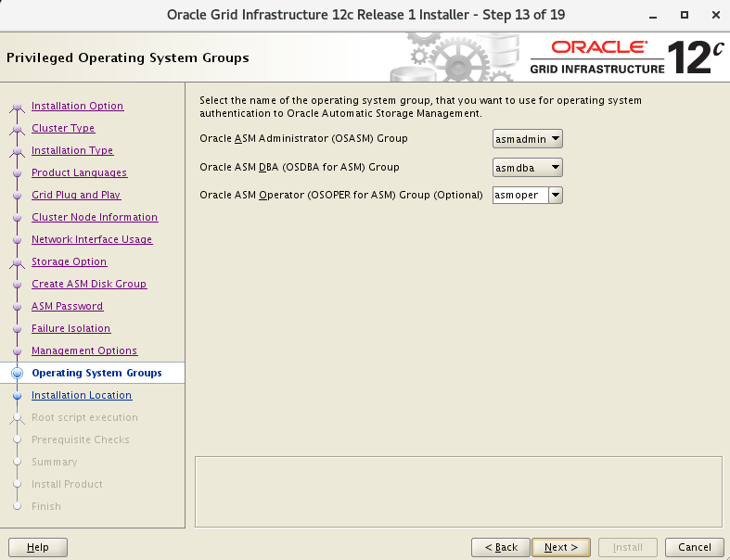This screenshot has height=560, width=730.
Task: Open the OSDBA for ASM asmdba dropdown
Action: [528, 168]
